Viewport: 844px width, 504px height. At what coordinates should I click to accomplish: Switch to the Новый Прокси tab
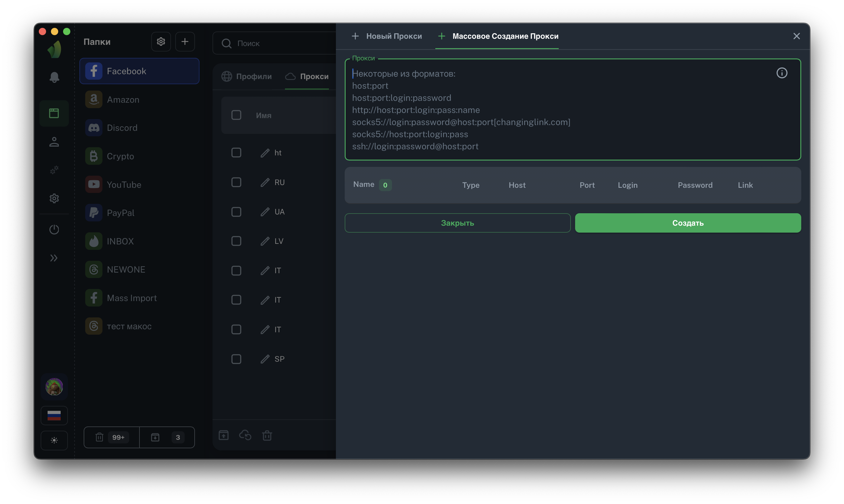[387, 36]
